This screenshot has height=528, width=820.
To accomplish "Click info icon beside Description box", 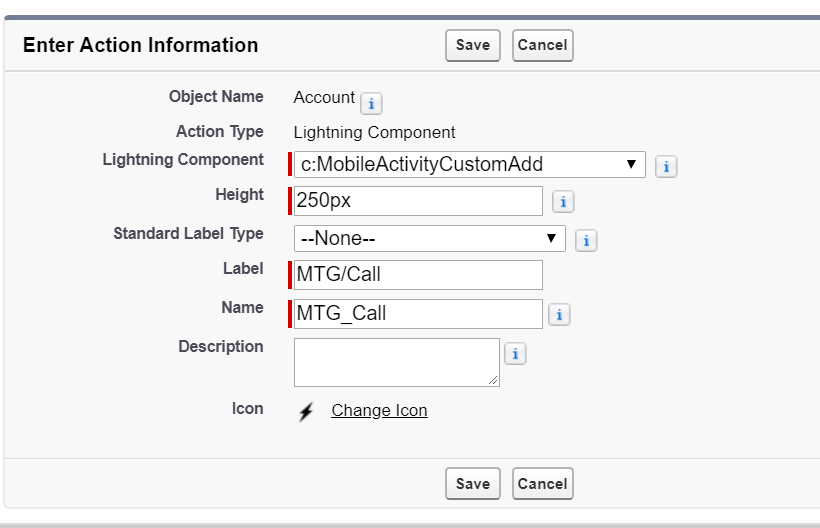I will (515, 354).
